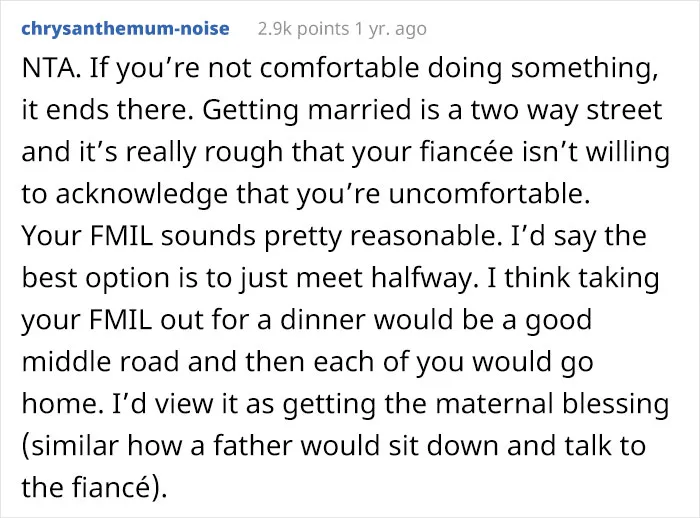Viewport: 700px width, 518px height.
Task: Click the words meet halfway
Action: (x=384, y=278)
